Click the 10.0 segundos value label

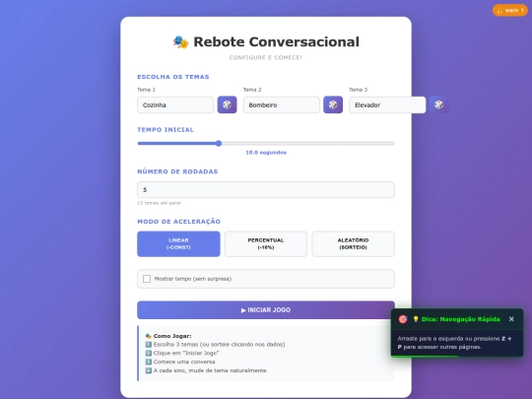pyautogui.click(x=266, y=153)
